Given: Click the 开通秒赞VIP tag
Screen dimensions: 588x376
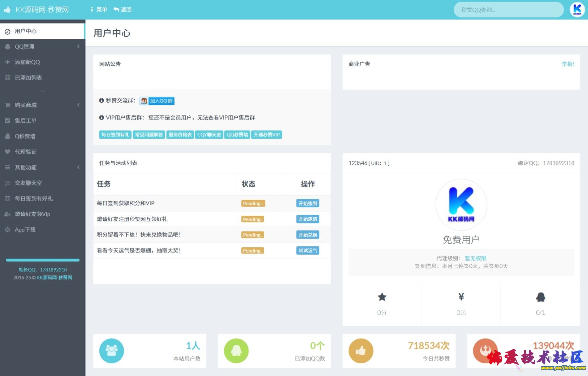Looking at the screenshot, I should click(266, 135).
